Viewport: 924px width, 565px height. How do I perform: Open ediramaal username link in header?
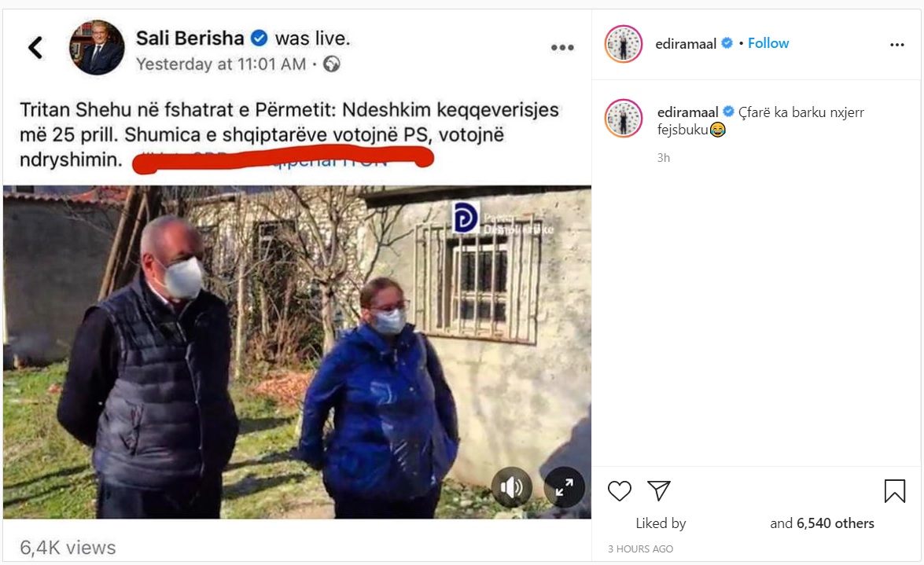click(686, 43)
